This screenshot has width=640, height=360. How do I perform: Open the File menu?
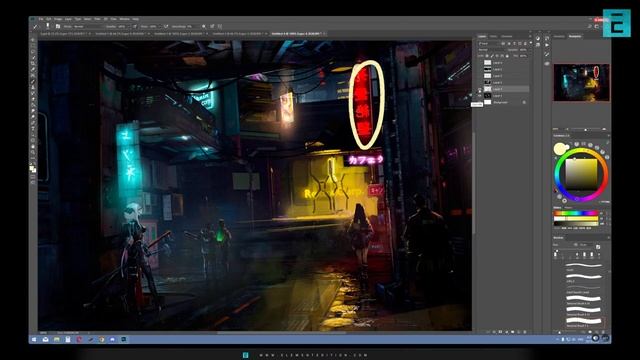point(41,19)
